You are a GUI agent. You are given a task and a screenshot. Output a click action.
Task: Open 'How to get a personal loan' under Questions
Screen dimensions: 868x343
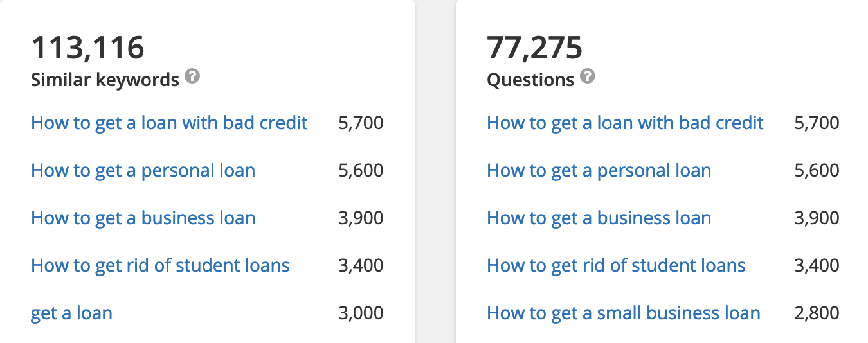(599, 170)
